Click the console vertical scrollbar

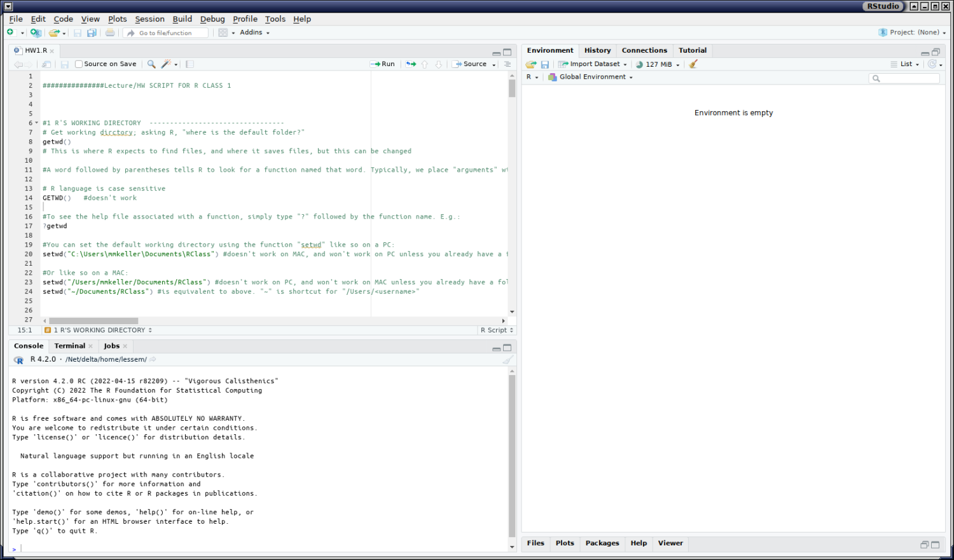point(512,456)
